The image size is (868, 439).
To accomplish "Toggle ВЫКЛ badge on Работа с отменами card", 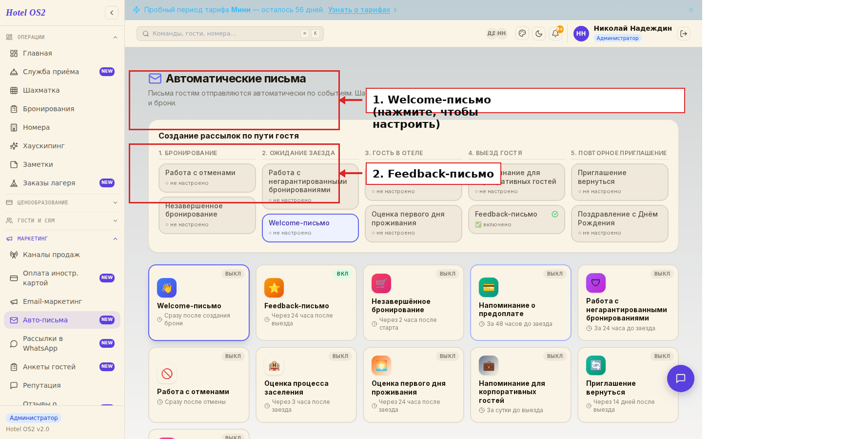I will tap(233, 356).
